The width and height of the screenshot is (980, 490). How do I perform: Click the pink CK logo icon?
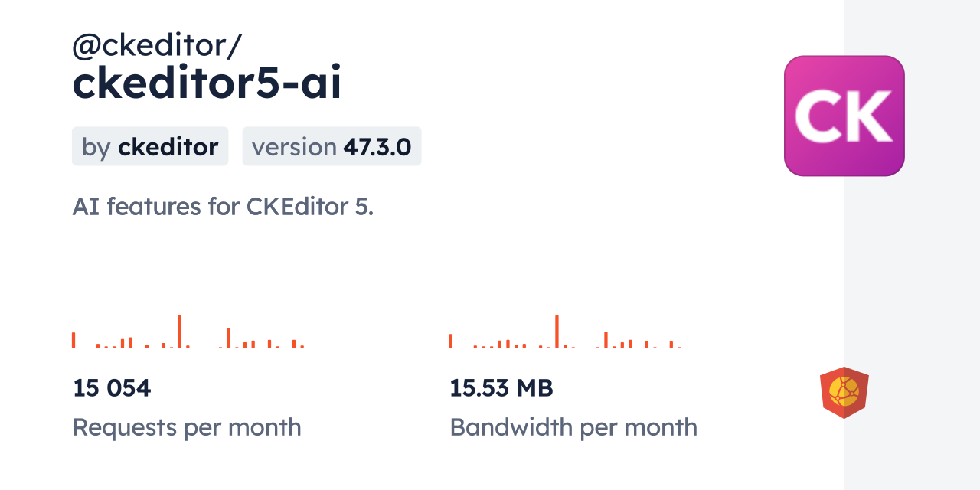pos(844,116)
